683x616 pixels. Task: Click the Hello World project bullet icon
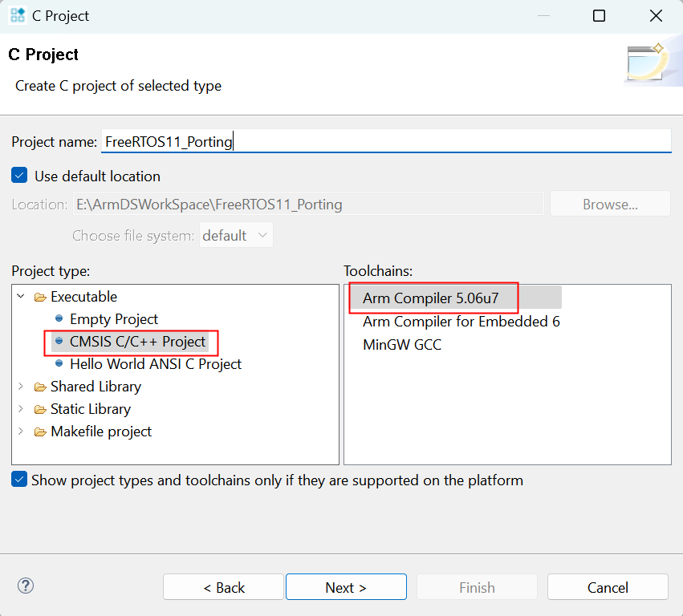(x=59, y=364)
